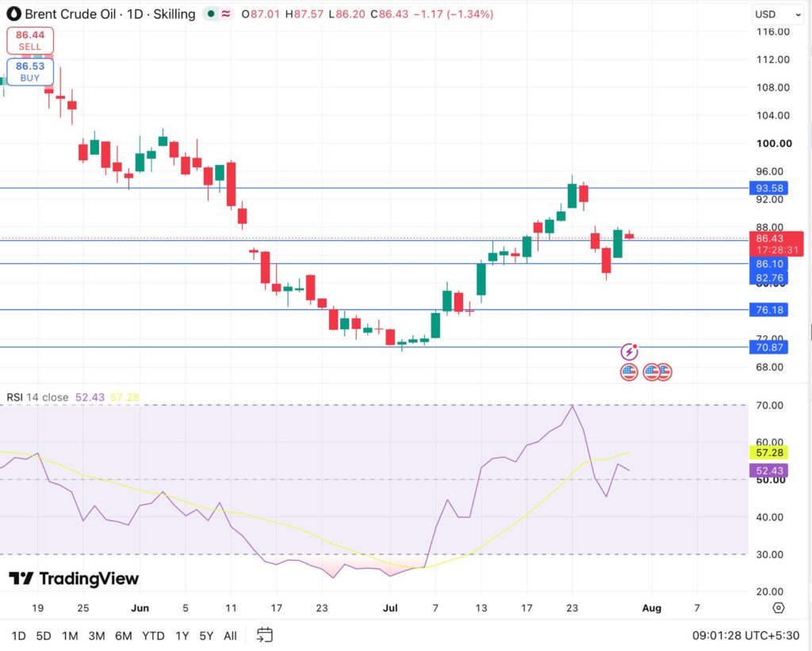Click the 09:01:28 UTC+5:30 timezone clock

tap(745, 635)
